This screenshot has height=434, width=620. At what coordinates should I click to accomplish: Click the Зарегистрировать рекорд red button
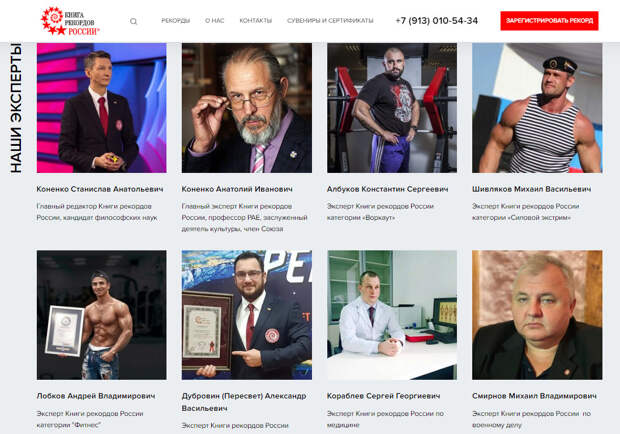pyautogui.click(x=549, y=21)
